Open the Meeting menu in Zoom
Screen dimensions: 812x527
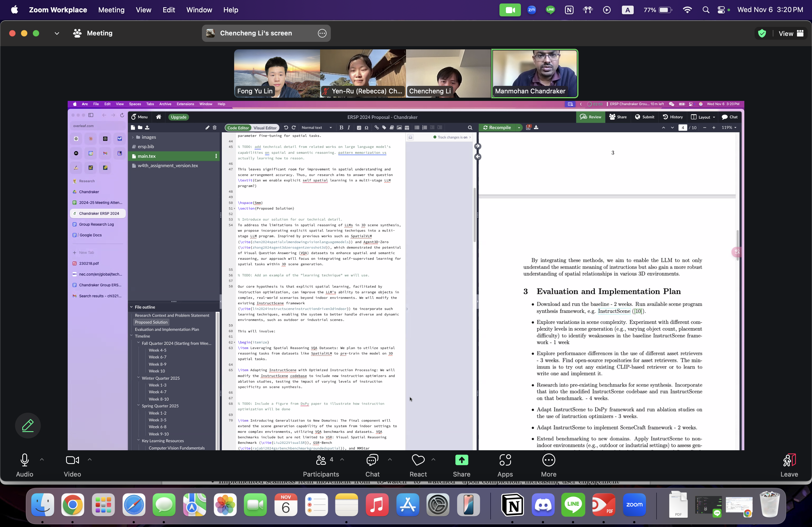pos(111,10)
